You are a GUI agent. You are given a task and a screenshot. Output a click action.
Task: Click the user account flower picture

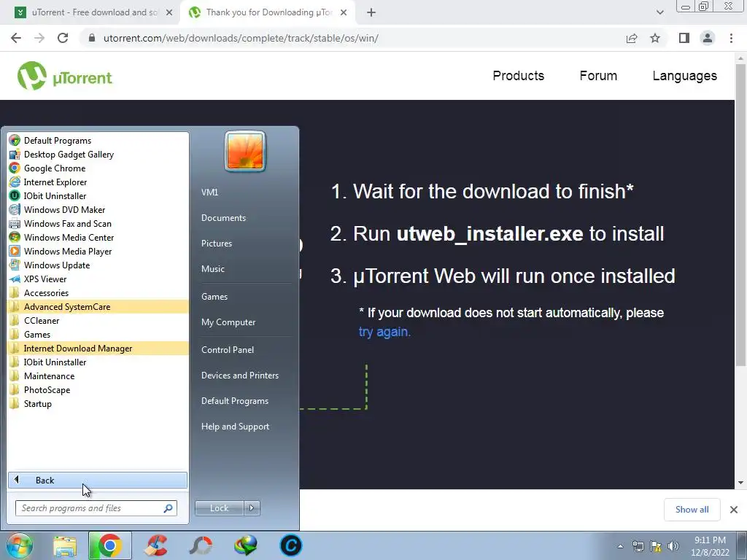pyautogui.click(x=245, y=152)
